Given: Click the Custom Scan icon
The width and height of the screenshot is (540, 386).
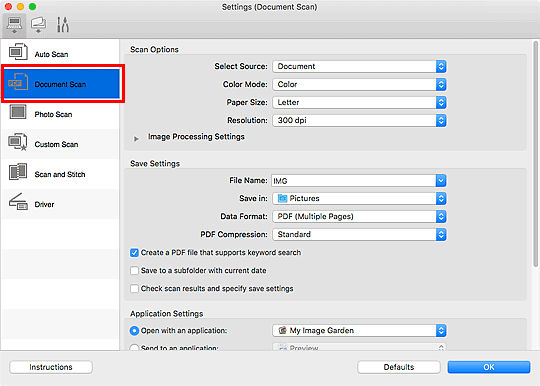Looking at the screenshot, I should point(18,142).
